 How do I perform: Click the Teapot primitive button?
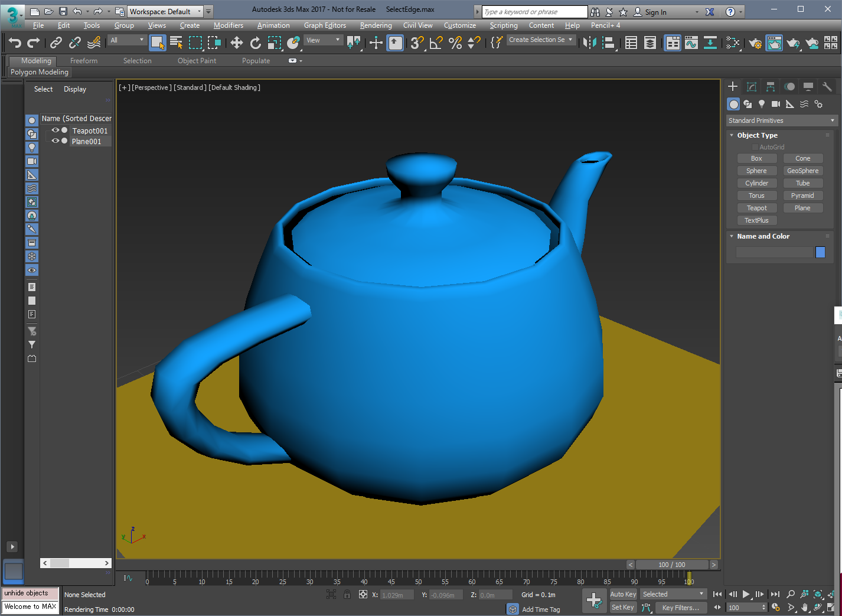756,208
